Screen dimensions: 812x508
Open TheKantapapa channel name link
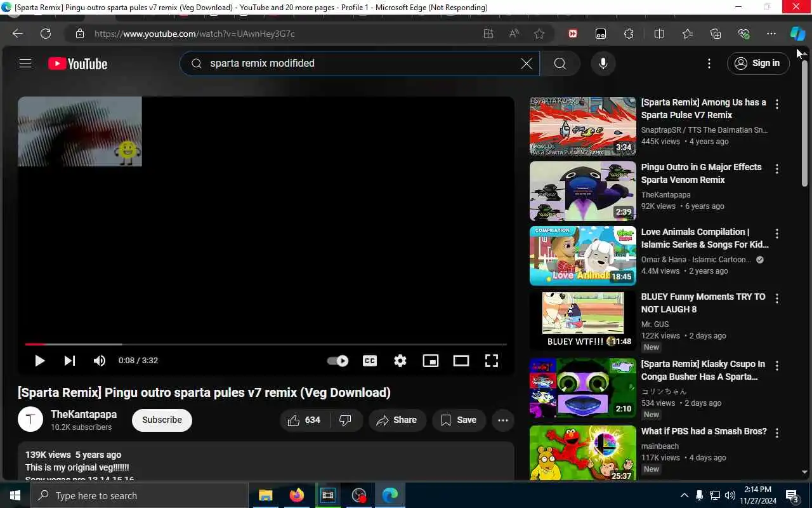(84, 414)
